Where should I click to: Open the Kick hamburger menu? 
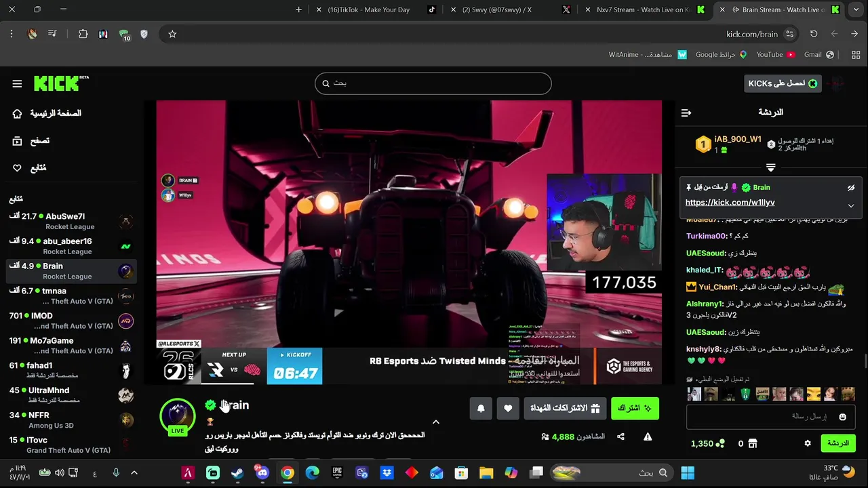pos(17,83)
